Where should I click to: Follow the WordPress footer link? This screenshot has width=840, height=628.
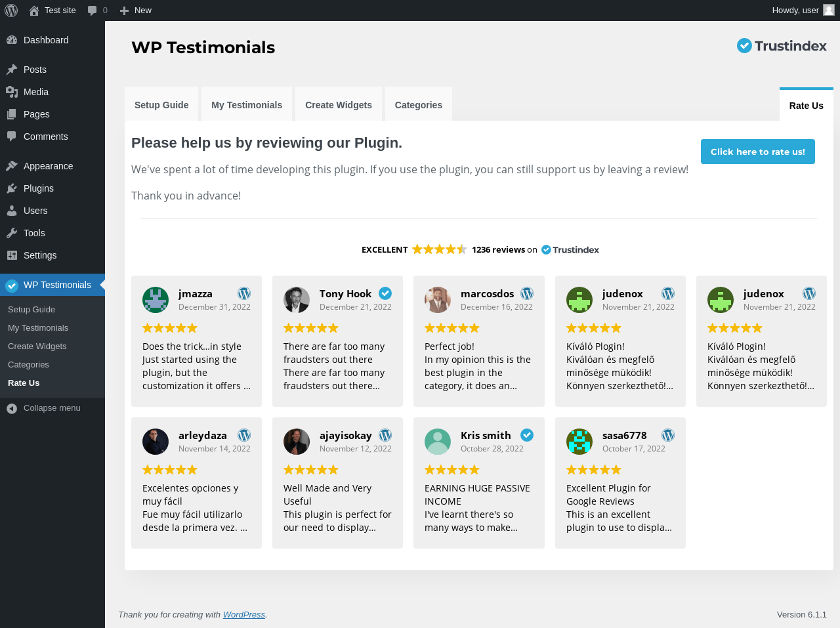click(244, 615)
